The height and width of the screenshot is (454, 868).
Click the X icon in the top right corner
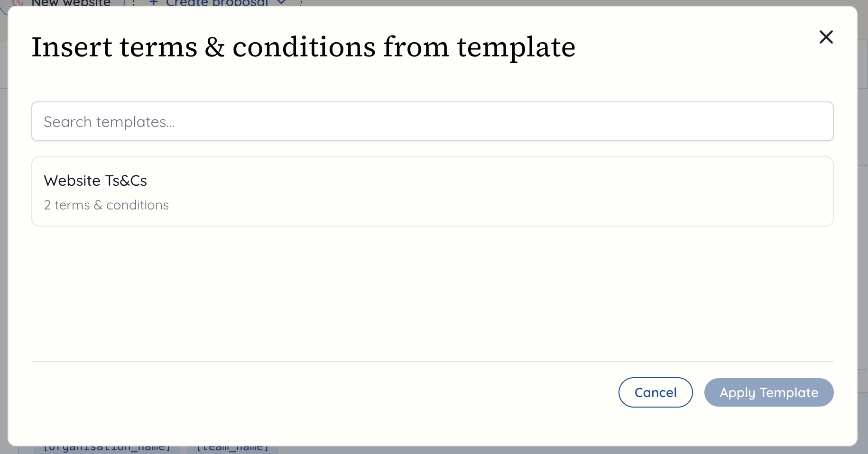[826, 37]
